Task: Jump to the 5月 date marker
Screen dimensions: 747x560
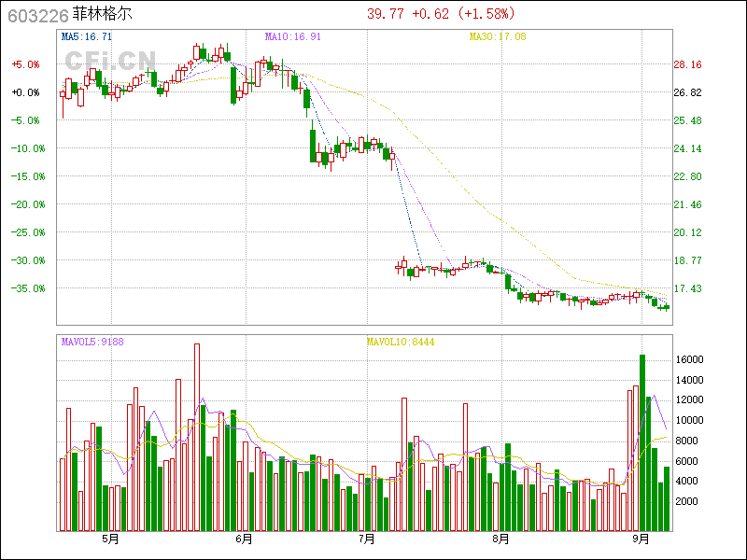Action: tap(111, 539)
